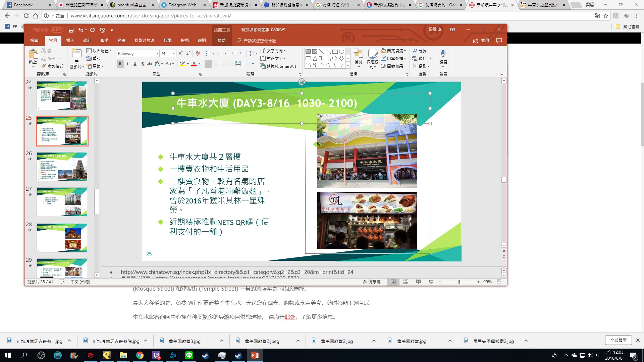This screenshot has width=644, height=362.
Task: Click the Find (尋找) magnifier button
Action: coord(420,51)
